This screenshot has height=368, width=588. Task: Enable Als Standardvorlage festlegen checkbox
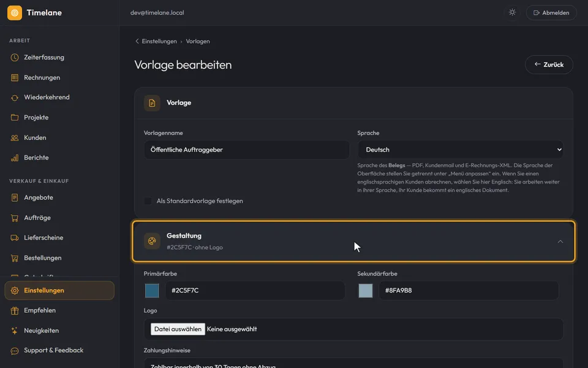tap(148, 201)
